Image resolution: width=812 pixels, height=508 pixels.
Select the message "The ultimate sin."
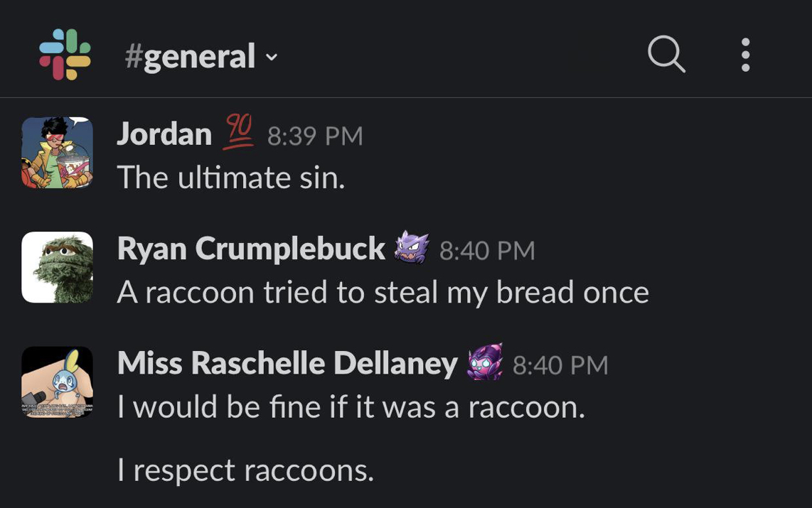point(231,177)
